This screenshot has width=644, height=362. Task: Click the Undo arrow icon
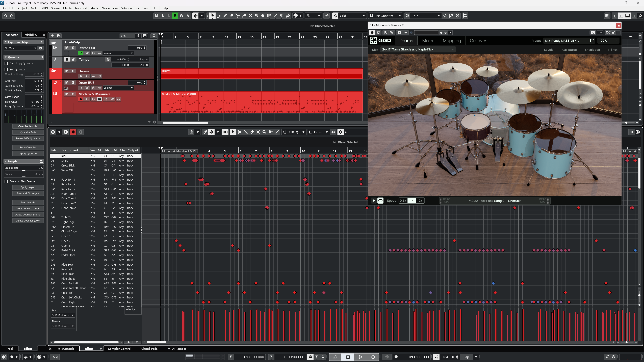[x=5, y=16]
